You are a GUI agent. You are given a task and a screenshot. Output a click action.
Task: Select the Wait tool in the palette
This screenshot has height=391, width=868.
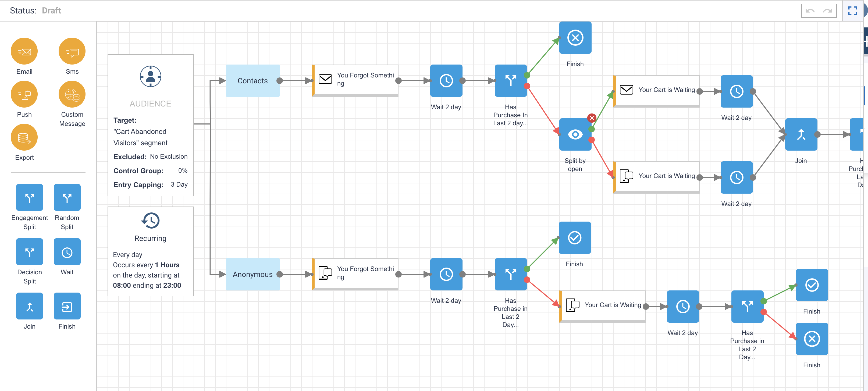click(67, 252)
